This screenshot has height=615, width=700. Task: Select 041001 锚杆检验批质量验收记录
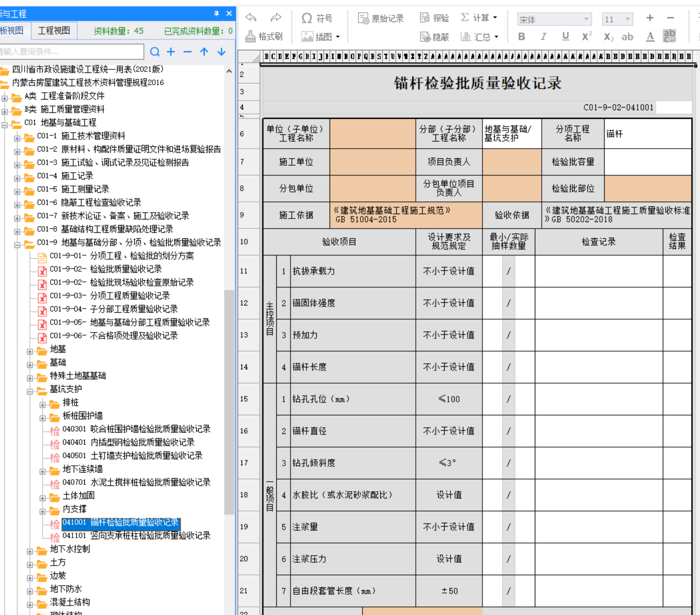point(121,523)
